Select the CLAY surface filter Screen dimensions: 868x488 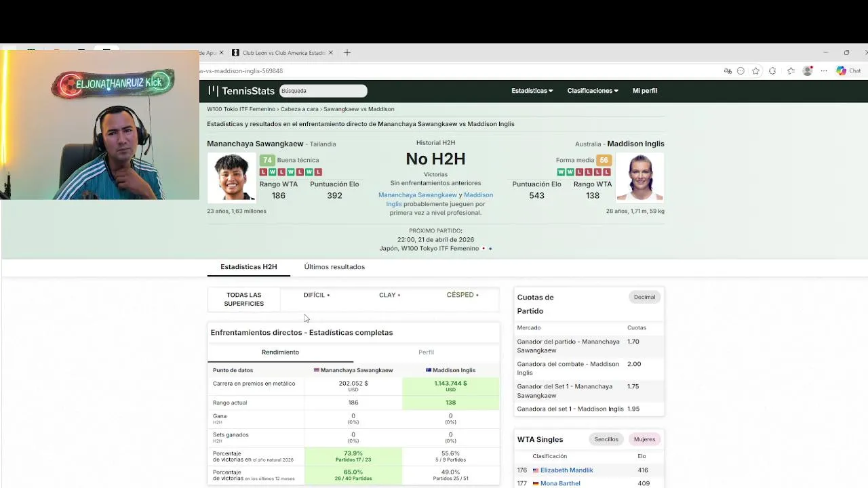390,296
